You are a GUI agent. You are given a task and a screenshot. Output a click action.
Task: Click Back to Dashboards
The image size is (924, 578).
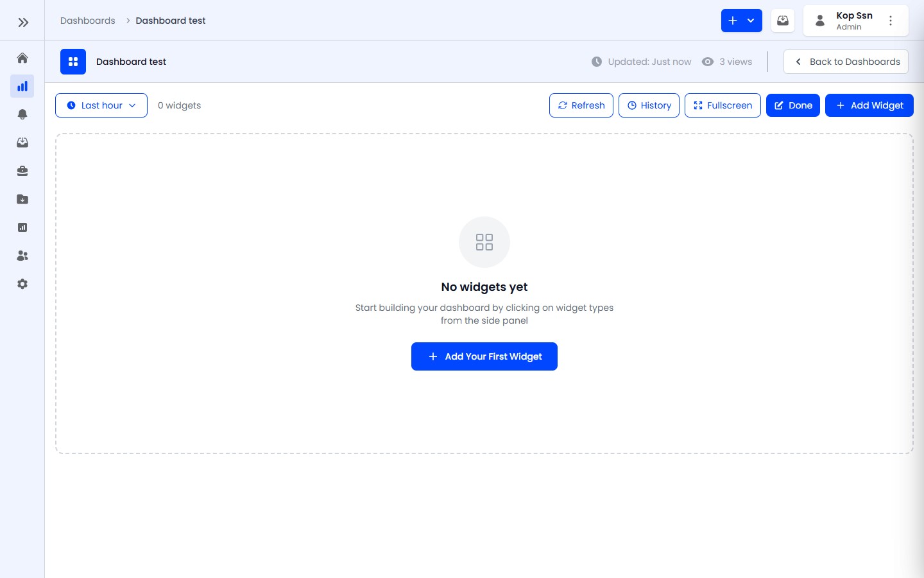846,62
